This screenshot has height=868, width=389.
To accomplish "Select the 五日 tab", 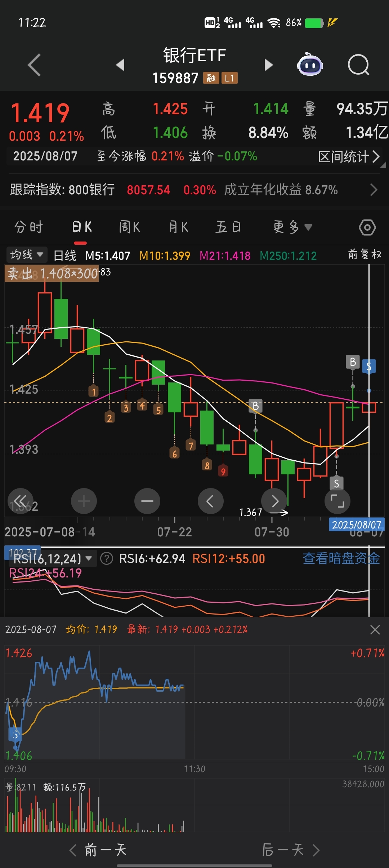I will tap(228, 227).
